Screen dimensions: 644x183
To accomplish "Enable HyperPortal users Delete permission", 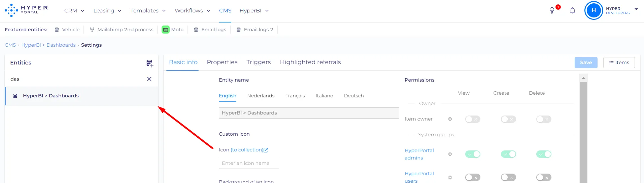I will [x=544, y=177].
